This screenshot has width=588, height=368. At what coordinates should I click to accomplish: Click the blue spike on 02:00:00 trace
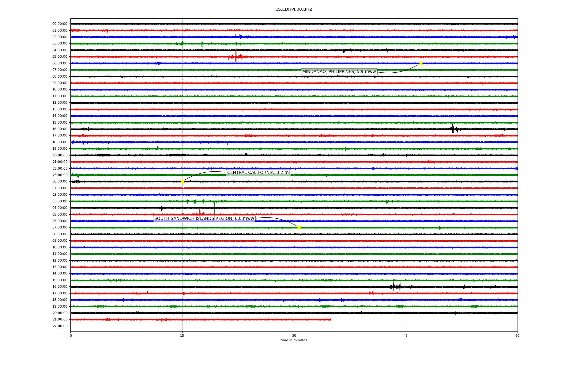240,36
